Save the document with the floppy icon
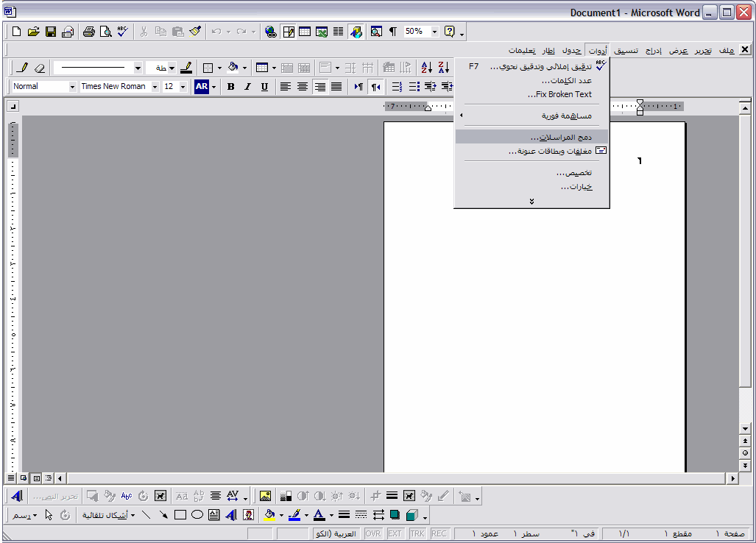This screenshot has height=543, width=756. tap(51, 32)
